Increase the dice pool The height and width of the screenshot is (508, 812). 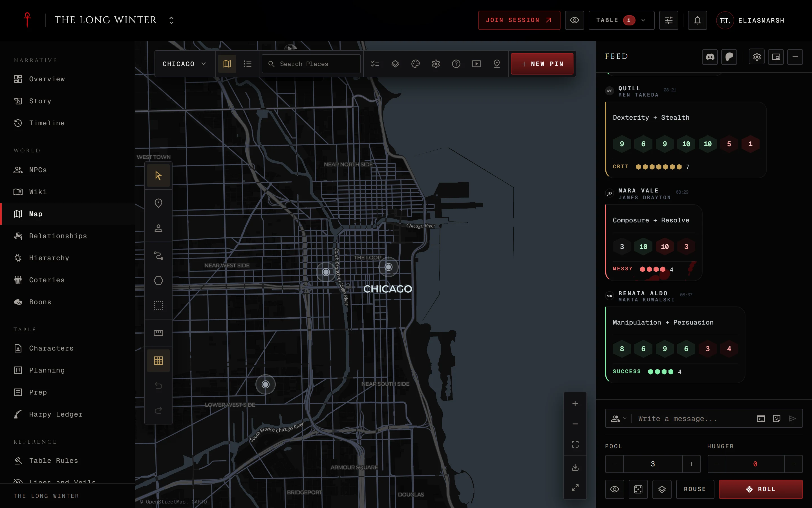pyautogui.click(x=691, y=464)
